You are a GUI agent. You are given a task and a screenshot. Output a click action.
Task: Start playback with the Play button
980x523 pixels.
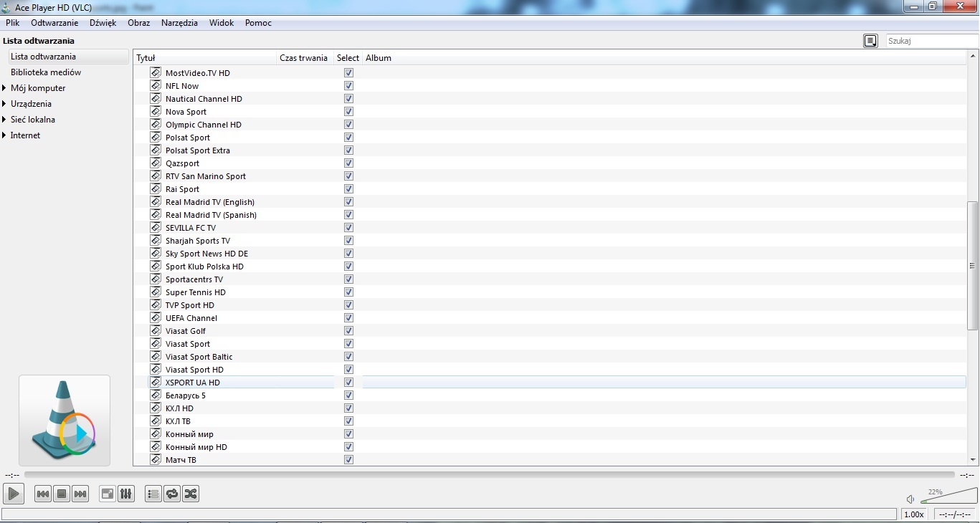coord(14,494)
